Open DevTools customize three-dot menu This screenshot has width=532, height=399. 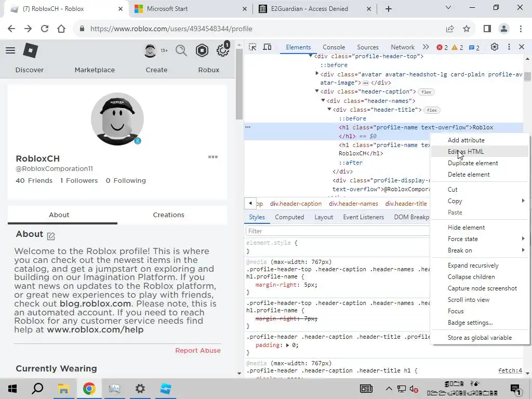coord(509,47)
